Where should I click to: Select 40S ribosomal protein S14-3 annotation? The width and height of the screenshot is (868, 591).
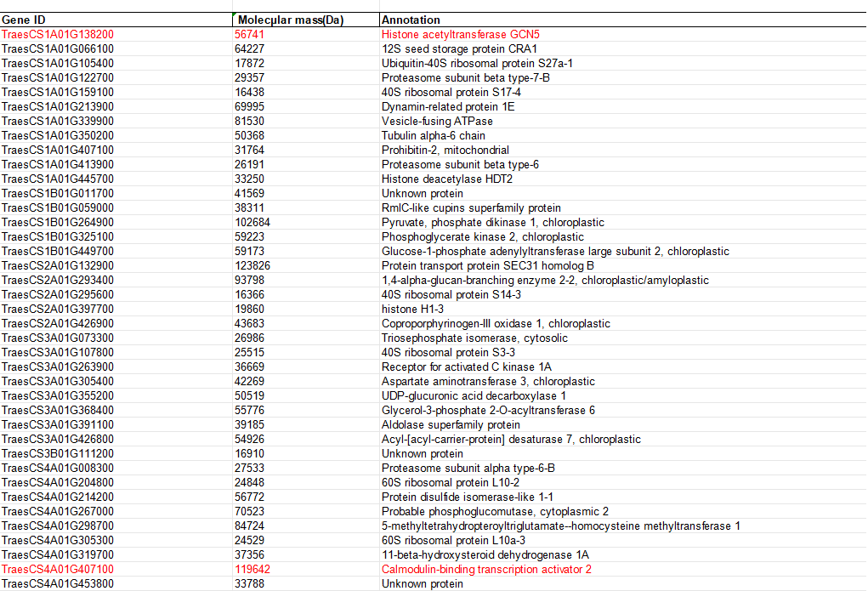451,295
